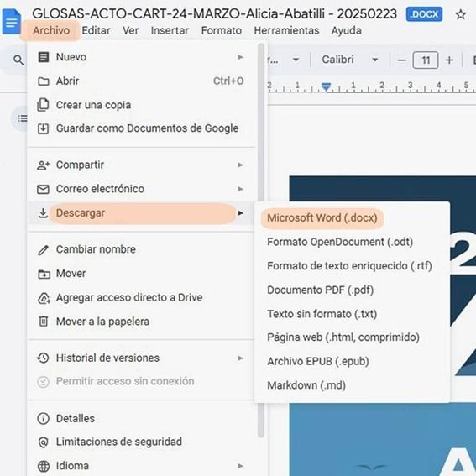Click the Idioma globe icon
The width and height of the screenshot is (476, 476).
point(43,466)
